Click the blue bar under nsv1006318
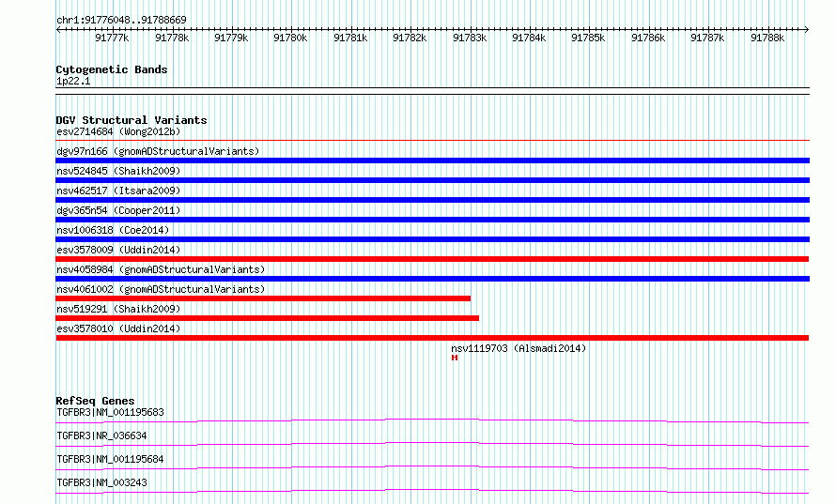The image size is (836, 504). click(x=432, y=239)
